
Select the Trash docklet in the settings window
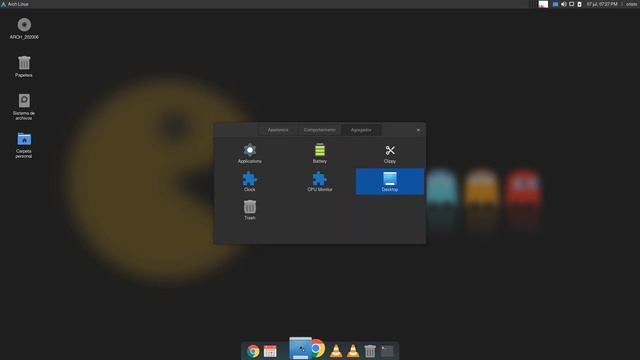pos(250,210)
